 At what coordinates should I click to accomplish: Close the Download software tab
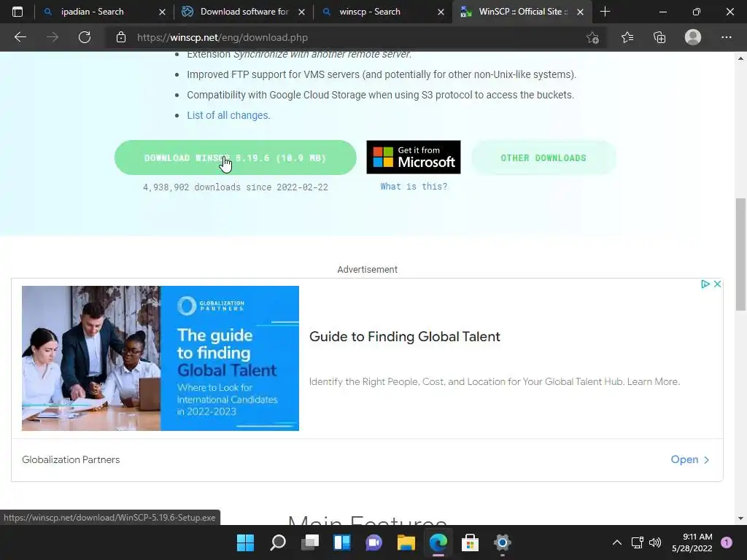(301, 12)
